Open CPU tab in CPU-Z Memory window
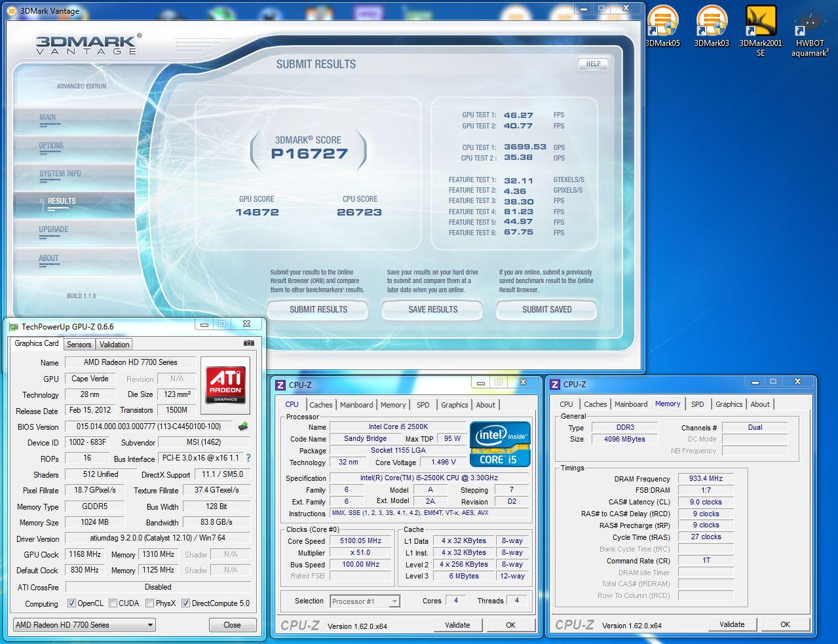Screen dimensions: 838x644 566,404
